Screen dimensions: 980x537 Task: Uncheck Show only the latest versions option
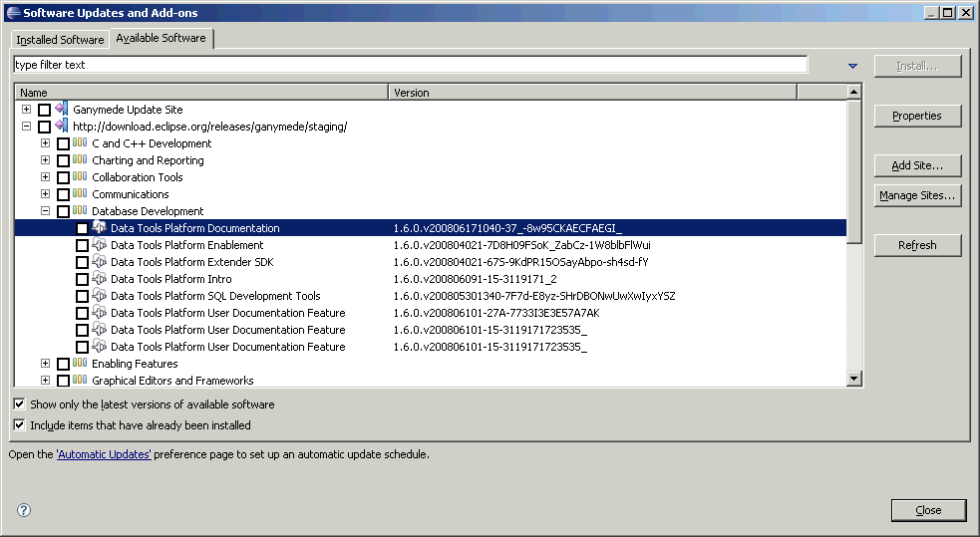coord(19,404)
